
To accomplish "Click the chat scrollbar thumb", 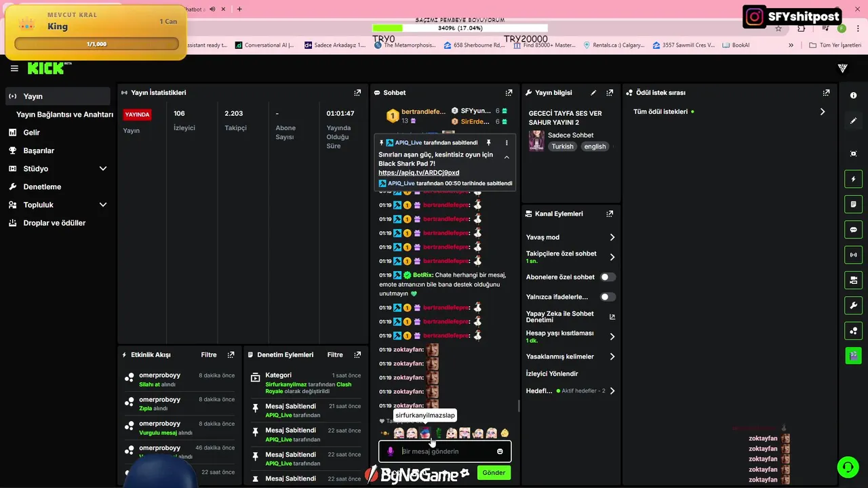I will coord(519,406).
